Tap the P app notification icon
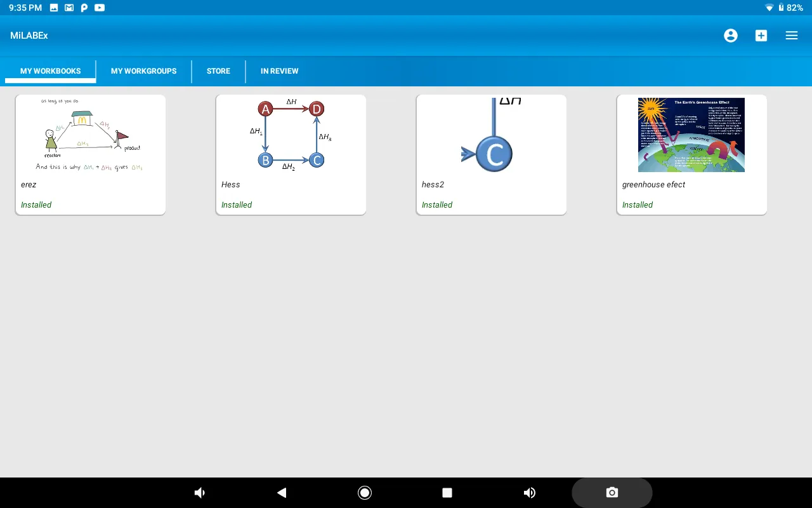Image resolution: width=812 pixels, height=508 pixels. 84,8
